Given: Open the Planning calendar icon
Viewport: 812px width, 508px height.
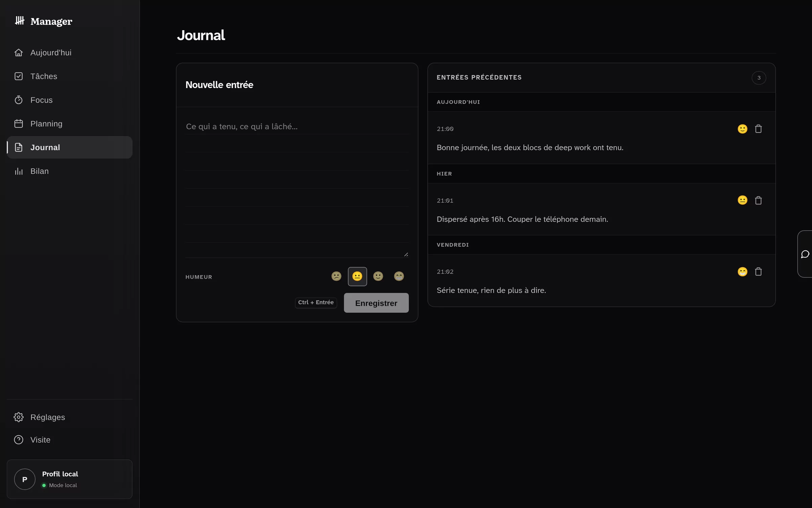Looking at the screenshot, I should coord(19,124).
